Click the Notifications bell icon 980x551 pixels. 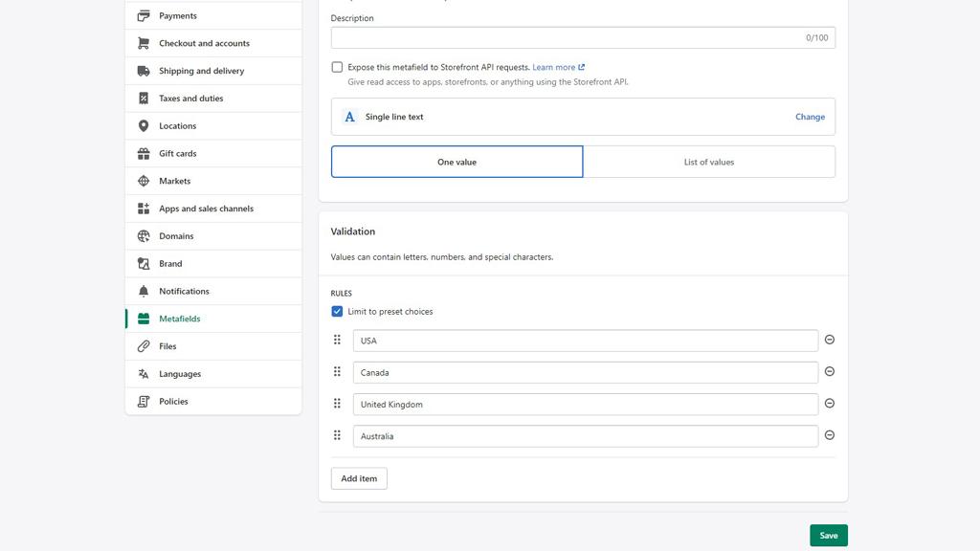(144, 291)
